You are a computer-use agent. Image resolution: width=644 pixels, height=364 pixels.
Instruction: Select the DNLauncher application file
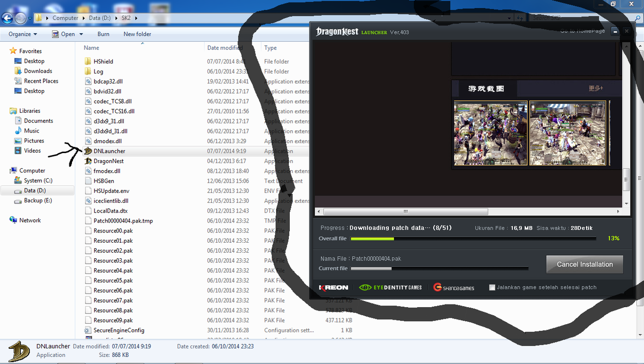pyautogui.click(x=109, y=151)
